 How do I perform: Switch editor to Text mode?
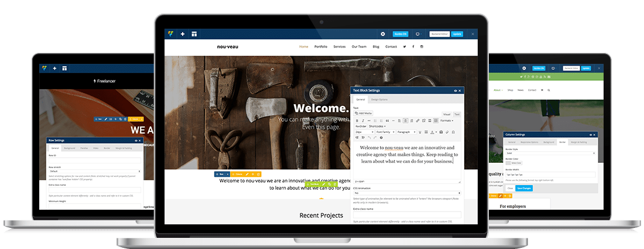tap(457, 114)
